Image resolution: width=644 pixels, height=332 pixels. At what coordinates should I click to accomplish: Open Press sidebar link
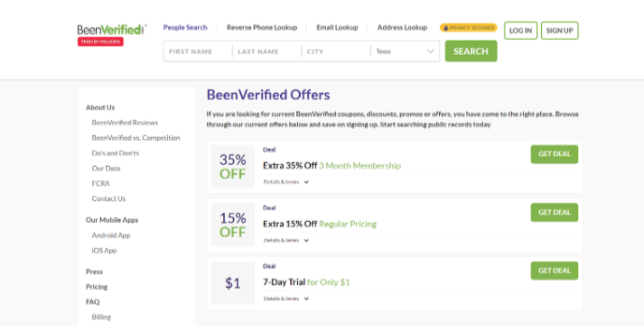(x=95, y=272)
